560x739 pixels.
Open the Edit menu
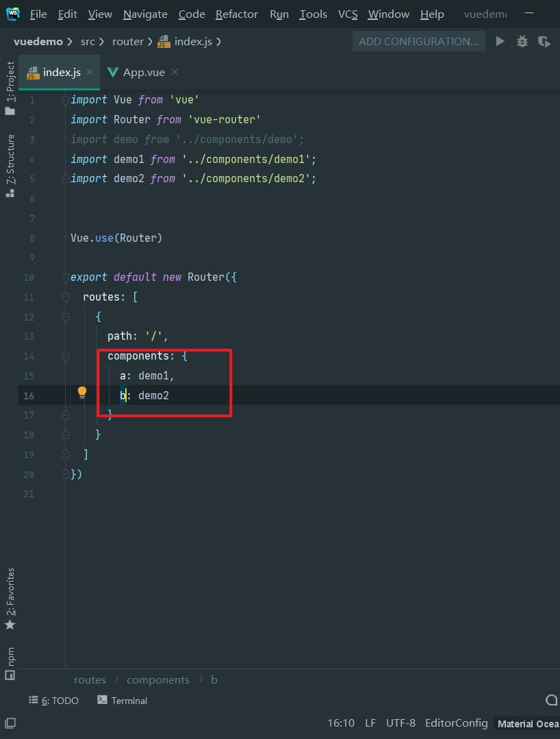(x=67, y=14)
